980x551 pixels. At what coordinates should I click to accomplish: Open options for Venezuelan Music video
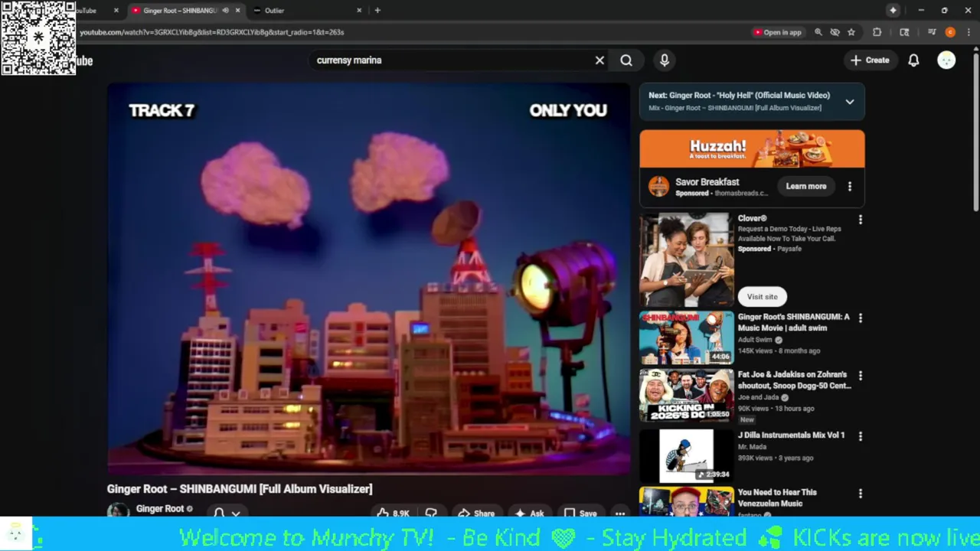coord(860,494)
